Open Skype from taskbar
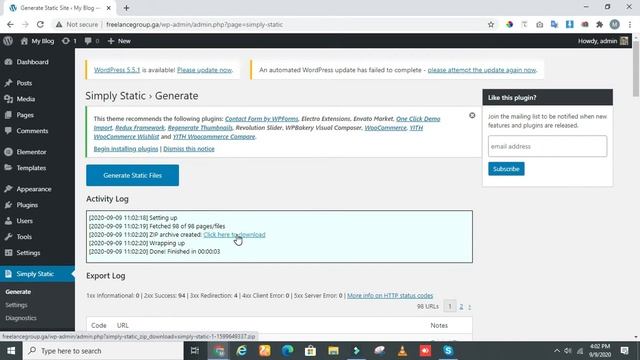 [x=448, y=351]
